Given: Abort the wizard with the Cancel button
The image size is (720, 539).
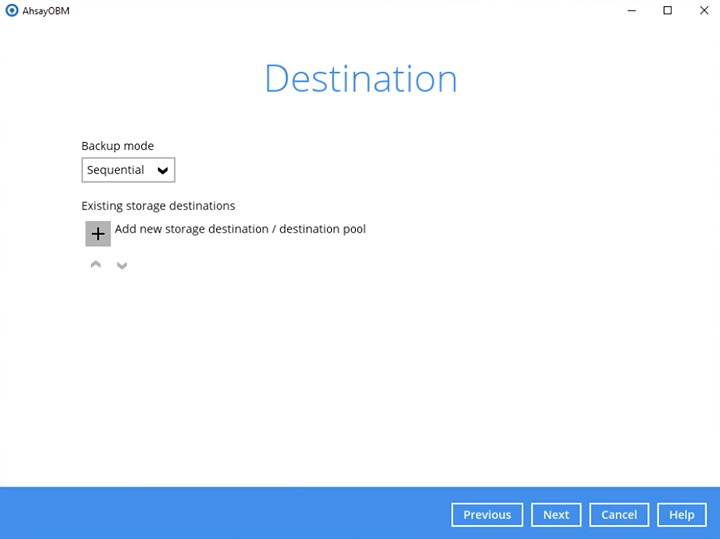Looking at the screenshot, I should click(618, 515).
